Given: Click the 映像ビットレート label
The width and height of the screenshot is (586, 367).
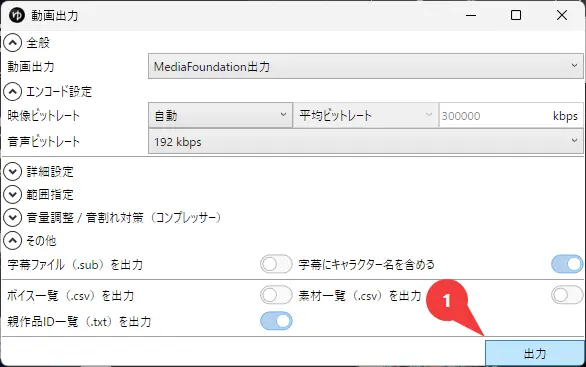Looking at the screenshot, I should tap(44, 115).
